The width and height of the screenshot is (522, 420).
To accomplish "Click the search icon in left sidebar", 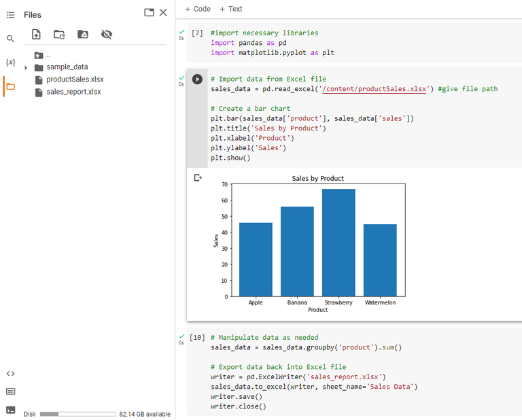I will pyautogui.click(x=10, y=39).
